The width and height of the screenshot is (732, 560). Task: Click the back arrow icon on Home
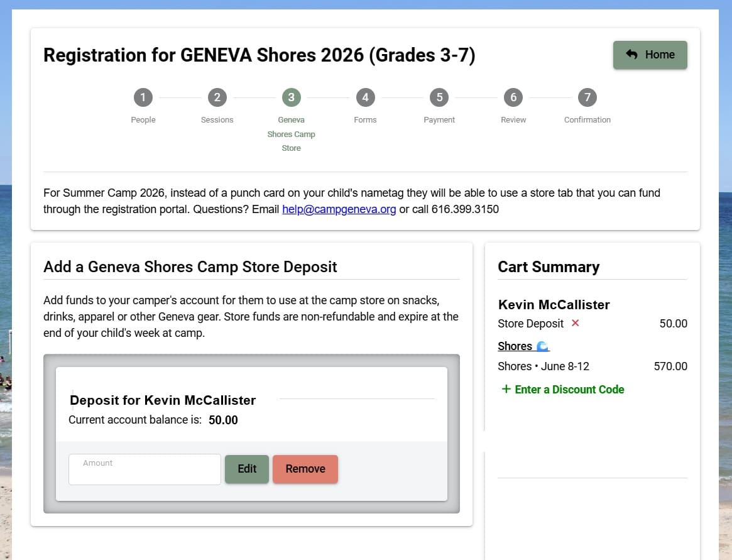pyautogui.click(x=631, y=55)
